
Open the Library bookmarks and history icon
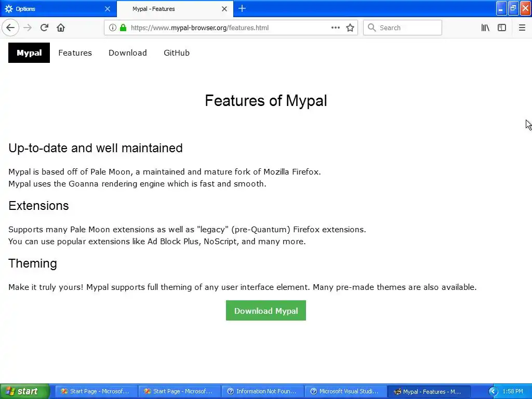coord(485,28)
